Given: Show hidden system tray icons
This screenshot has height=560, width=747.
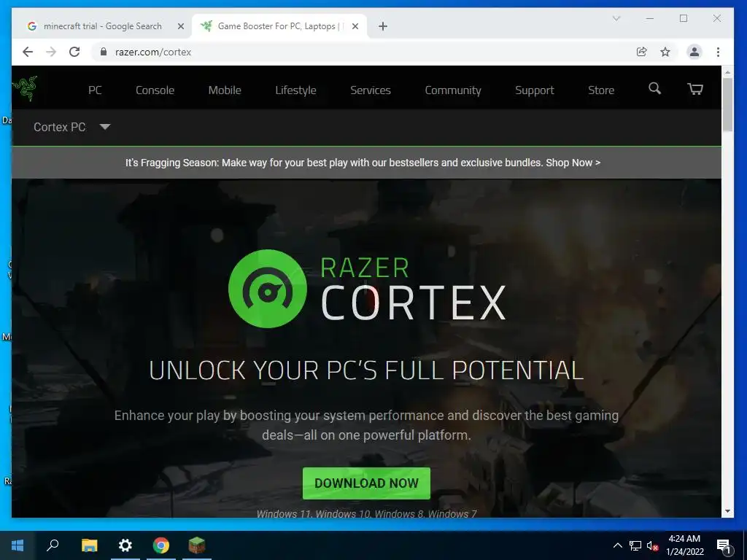Looking at the screenshot, I should [x=617, y=545].
